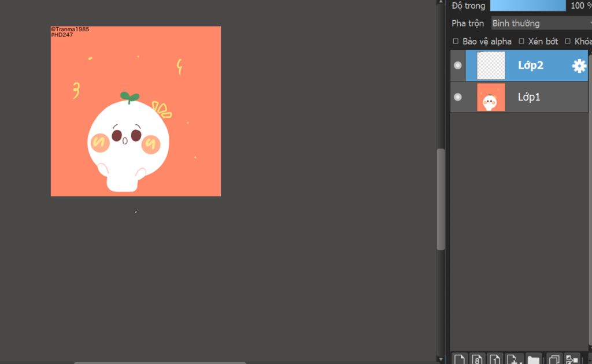Enable the Bảo vệ alpha checkbox

click(x=456, y=41)
